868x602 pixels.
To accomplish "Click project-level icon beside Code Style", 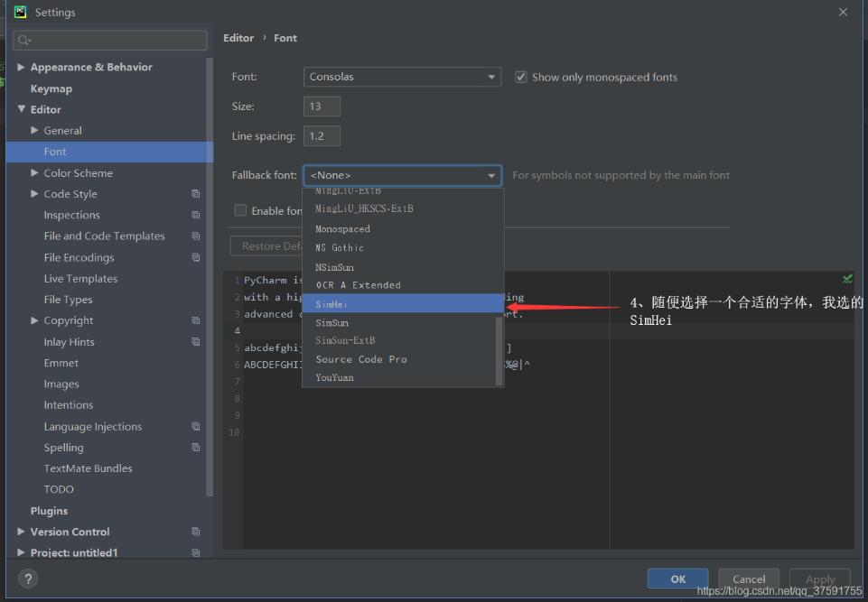I will (x=196, y=194).
